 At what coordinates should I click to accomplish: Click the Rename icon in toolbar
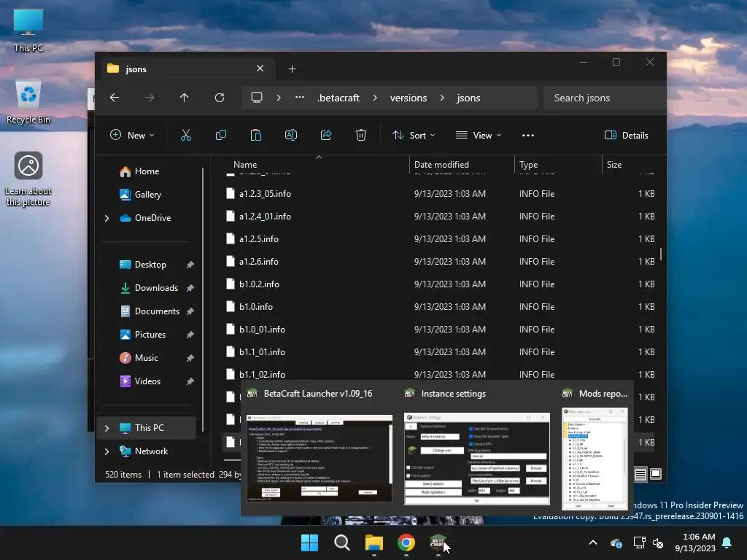coord(291,135)
